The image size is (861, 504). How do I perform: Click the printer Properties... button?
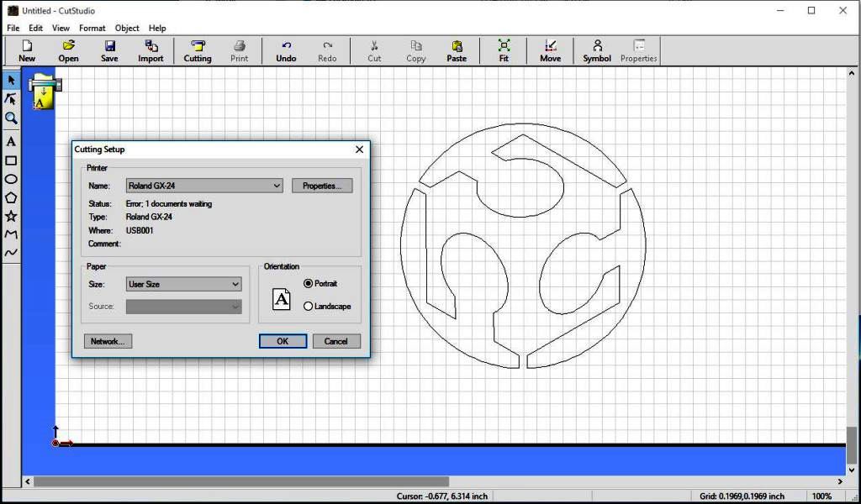tap(322, 186)
